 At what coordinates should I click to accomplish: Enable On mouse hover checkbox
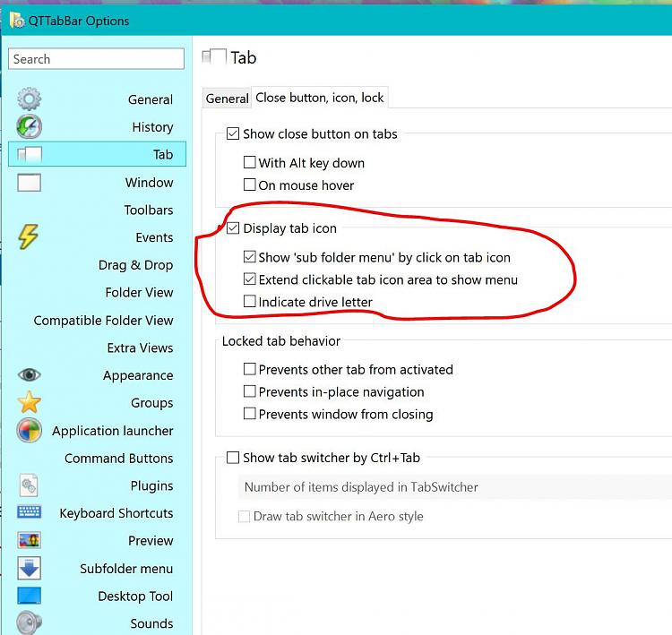[x=249, y=184]
